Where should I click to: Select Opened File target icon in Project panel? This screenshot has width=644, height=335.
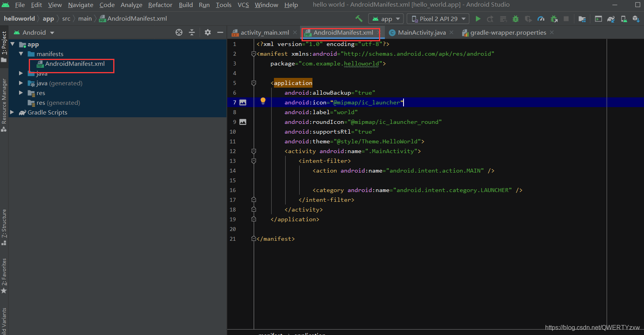[179, 32]
